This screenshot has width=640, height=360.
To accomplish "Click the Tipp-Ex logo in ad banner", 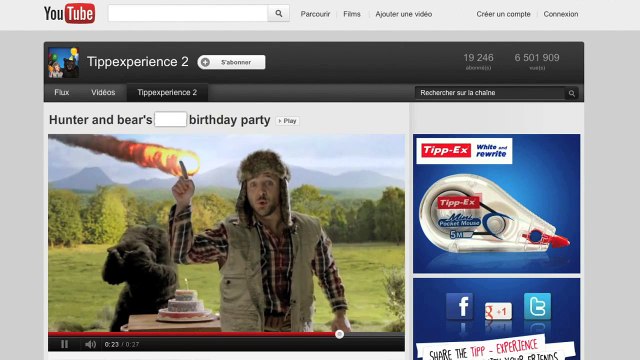I will (446, 151).
